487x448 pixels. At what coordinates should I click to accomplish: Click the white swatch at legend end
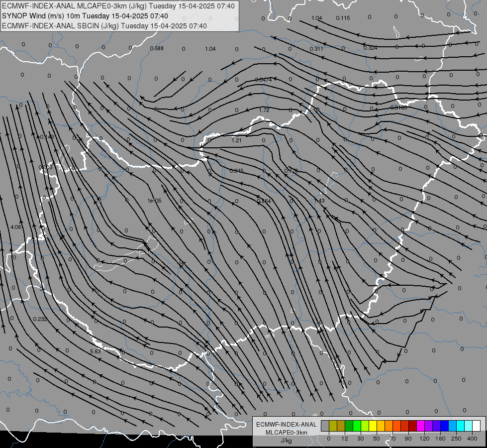click(477, 426)
